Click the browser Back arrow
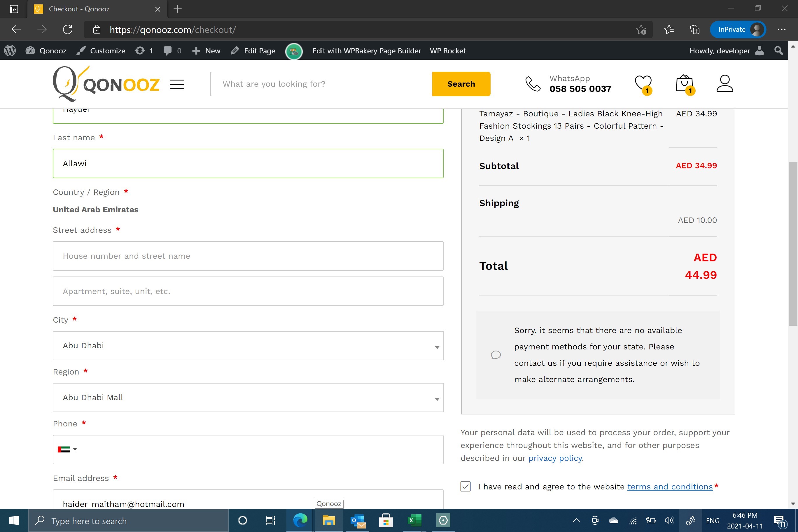 click(x=16, y=29)
